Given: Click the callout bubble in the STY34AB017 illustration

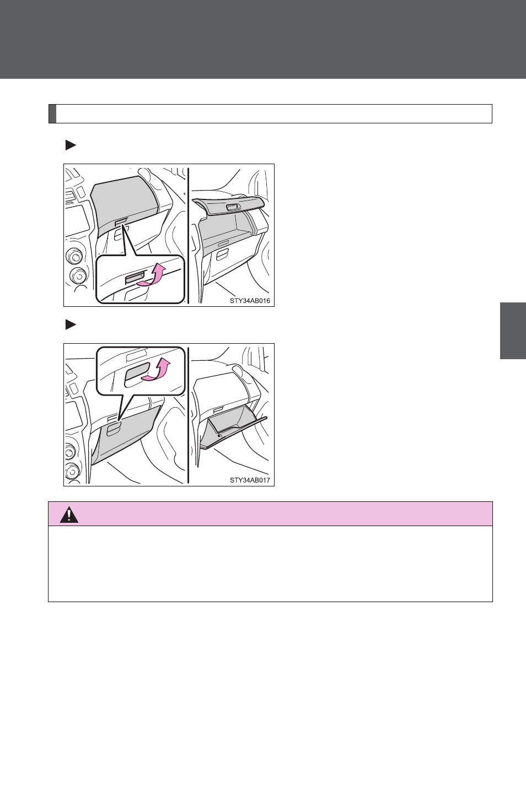Looking at the screenshot, I should tap(141, 371).
